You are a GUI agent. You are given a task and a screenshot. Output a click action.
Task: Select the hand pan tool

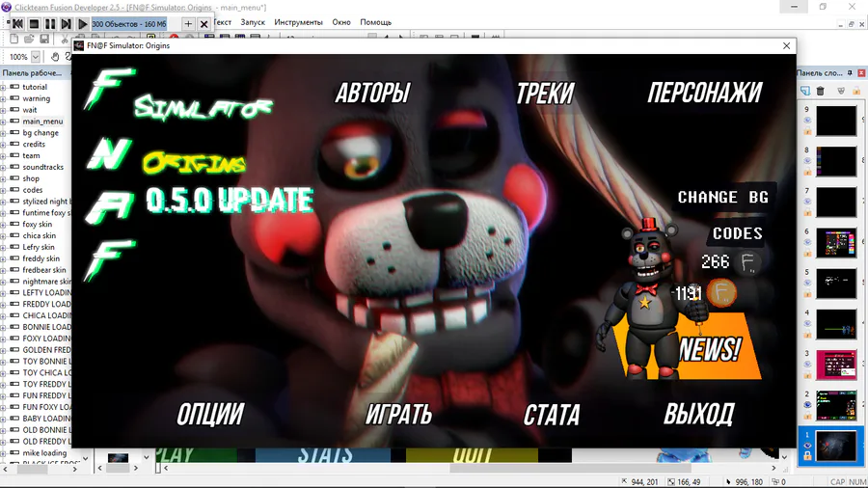pos(55,57)
